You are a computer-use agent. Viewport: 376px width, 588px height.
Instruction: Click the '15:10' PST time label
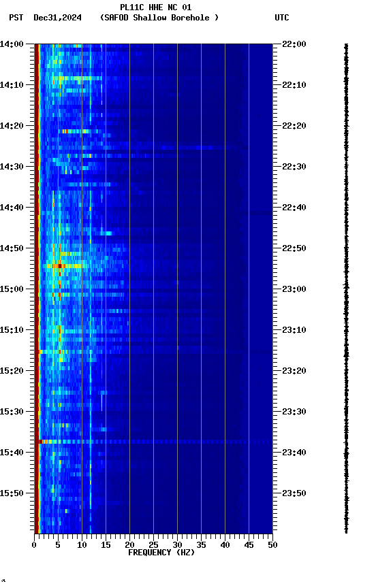click(x=12, y=330)
